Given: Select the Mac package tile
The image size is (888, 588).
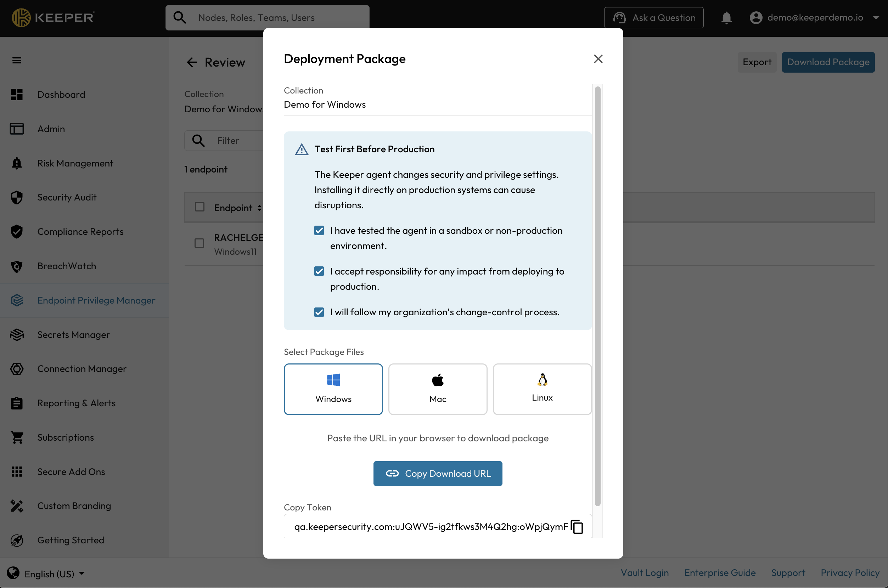Looking at the screenshot, I should pos(437,389).
